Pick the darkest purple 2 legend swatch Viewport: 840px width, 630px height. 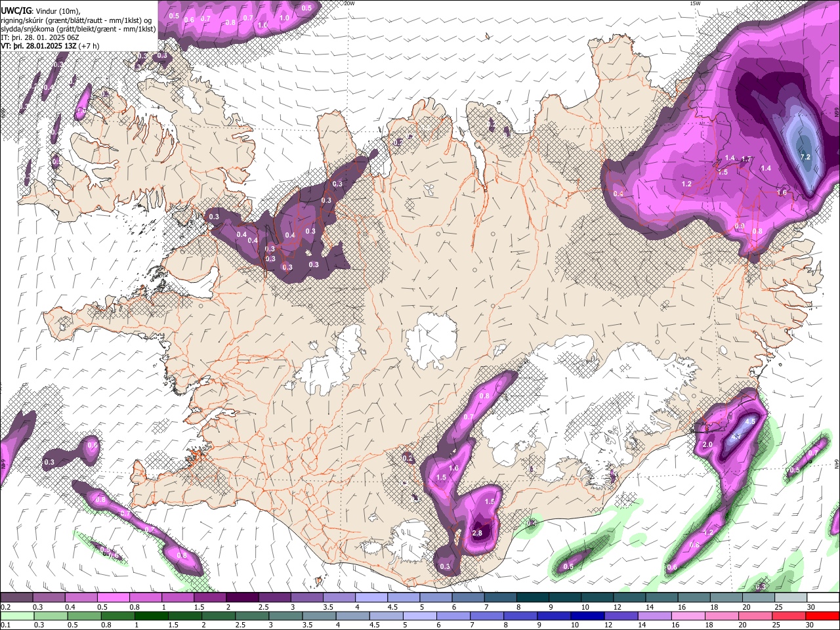241,598
